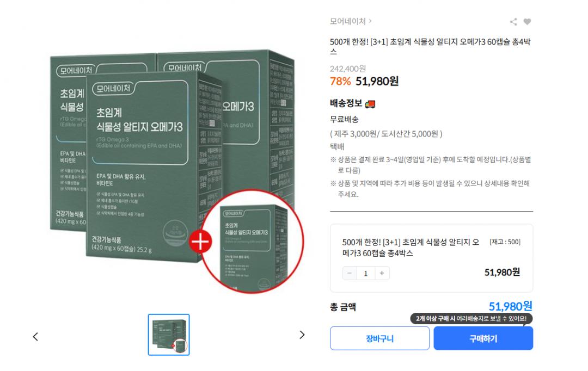Increase quantity with the plus button
The image size is (588, 371).
tap(382, 273)
